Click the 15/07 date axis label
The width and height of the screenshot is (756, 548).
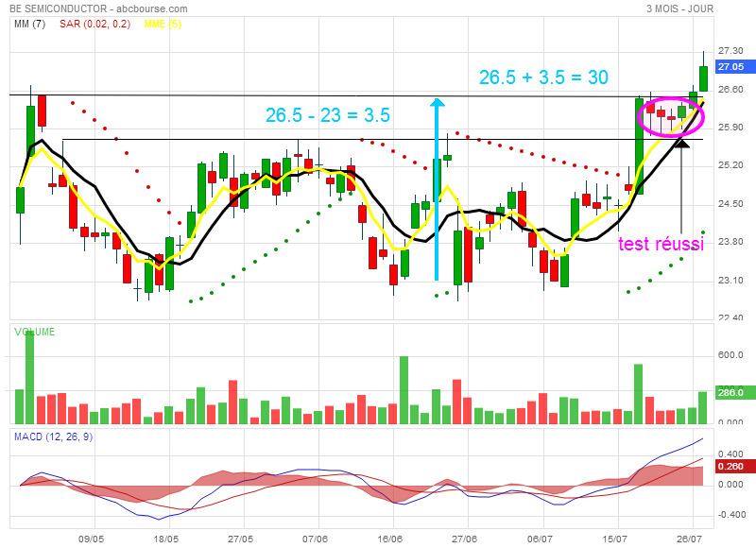point(614,539)
